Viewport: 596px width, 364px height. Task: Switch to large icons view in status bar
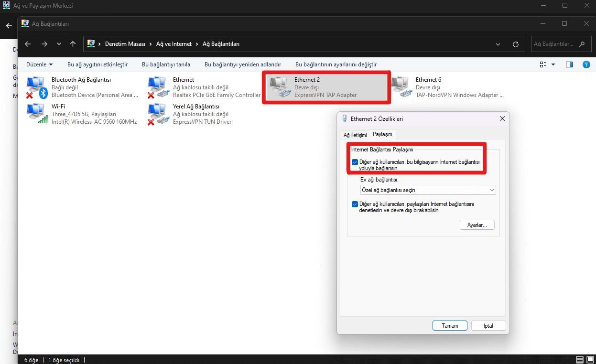589,360
